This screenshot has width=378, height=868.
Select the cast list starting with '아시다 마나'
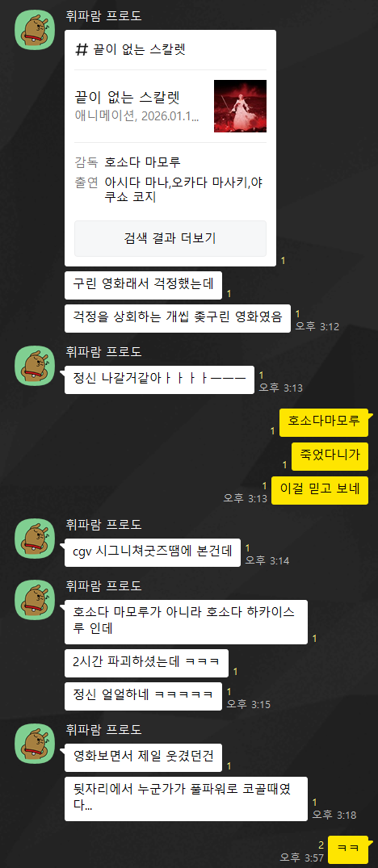(x=183, y=189)
